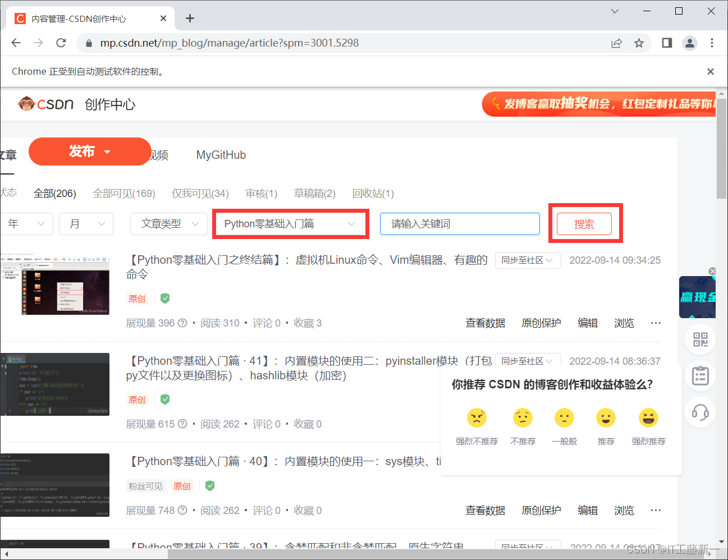This screenshot has width=728, height=560.
Task: Filter by 回收站(1) status
Action: 373,194
